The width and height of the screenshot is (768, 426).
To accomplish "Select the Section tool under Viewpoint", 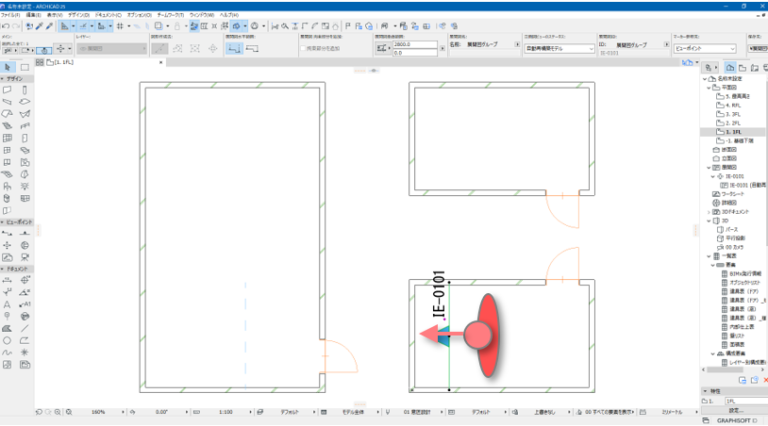I will [7, 234].
